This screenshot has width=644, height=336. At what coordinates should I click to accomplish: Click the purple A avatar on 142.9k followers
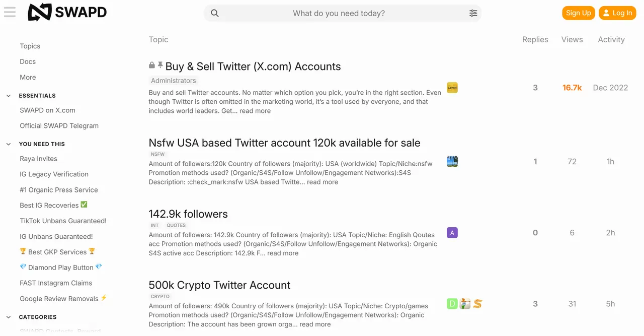(452, 232)
